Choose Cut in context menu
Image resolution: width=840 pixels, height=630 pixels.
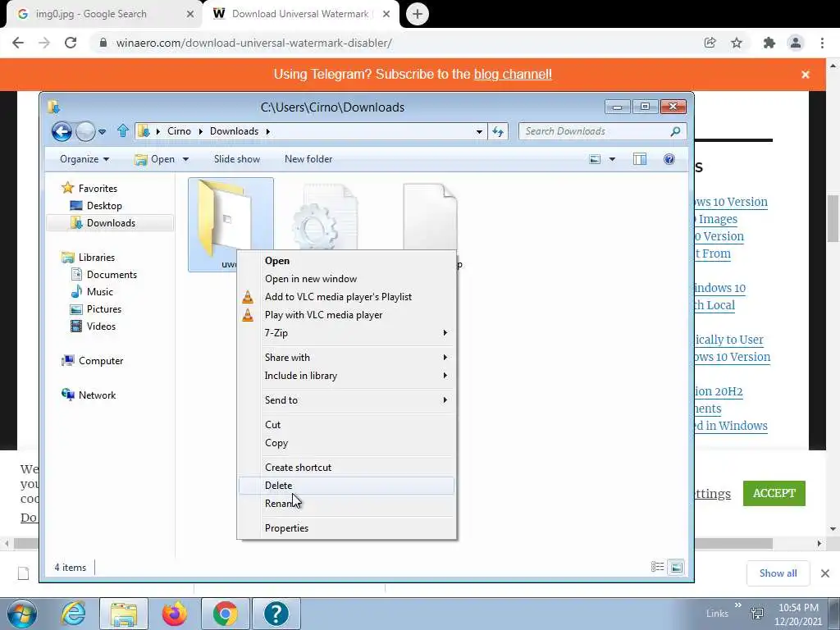pyautogui.click(x=347, y=425)
